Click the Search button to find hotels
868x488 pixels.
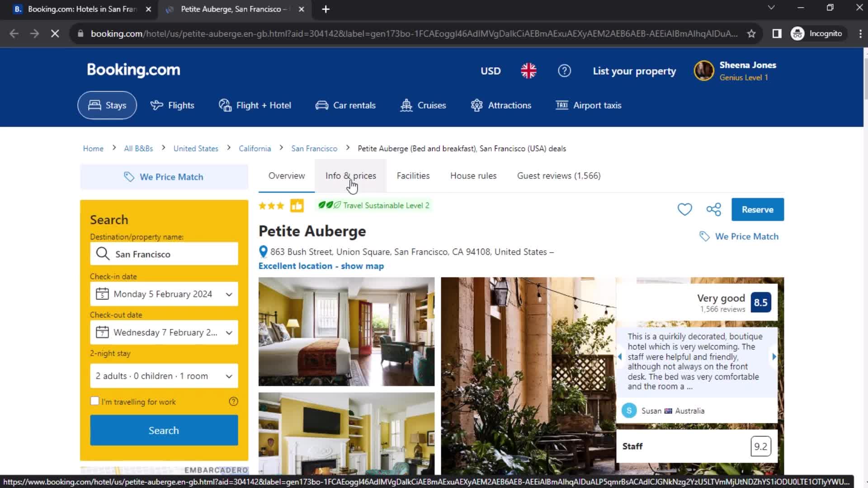[163, 430]
